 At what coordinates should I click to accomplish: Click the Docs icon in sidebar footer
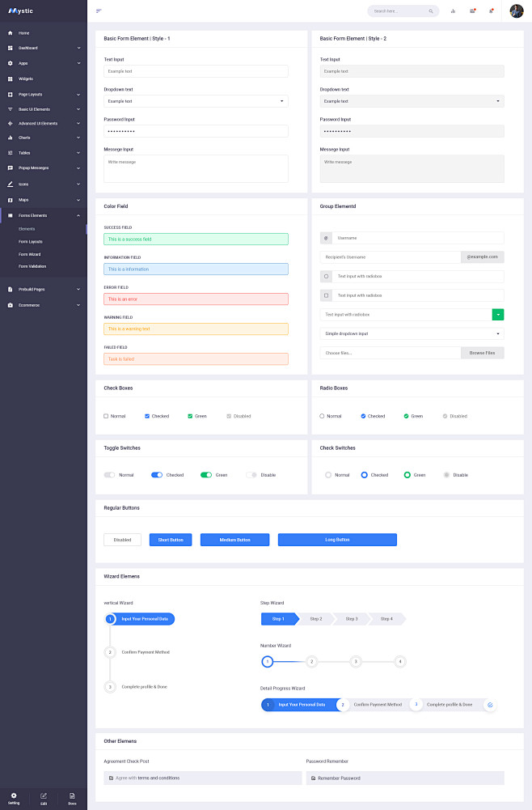pyautogui.click(x=72, y=796)
